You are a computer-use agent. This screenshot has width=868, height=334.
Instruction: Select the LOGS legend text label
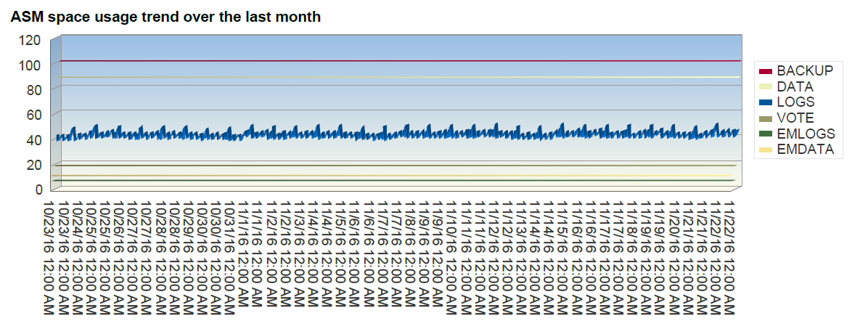click(795, 102)
